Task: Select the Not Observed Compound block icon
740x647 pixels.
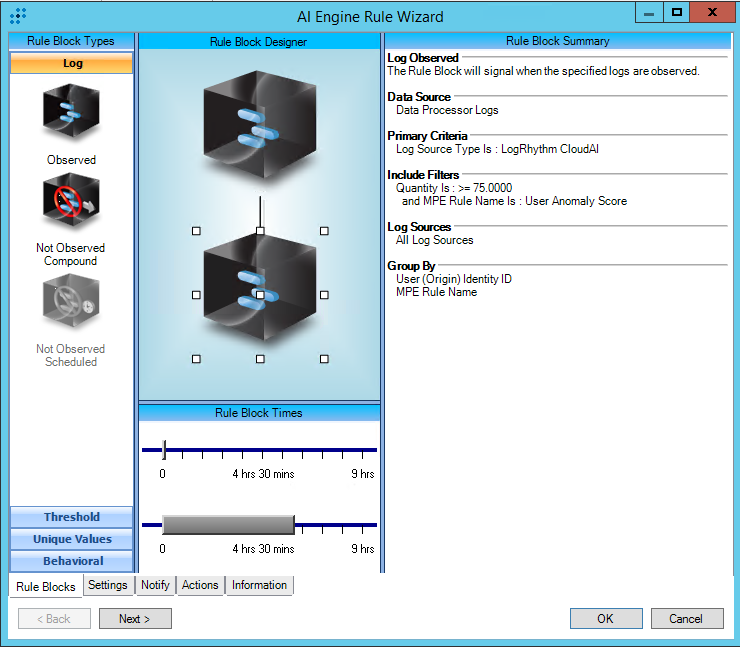Action: point(71,206)
